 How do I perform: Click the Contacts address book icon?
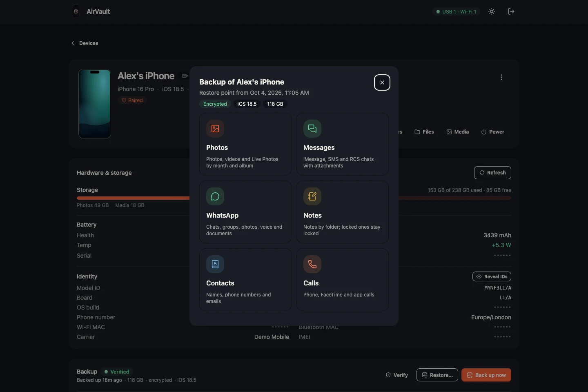coord(215,264)
